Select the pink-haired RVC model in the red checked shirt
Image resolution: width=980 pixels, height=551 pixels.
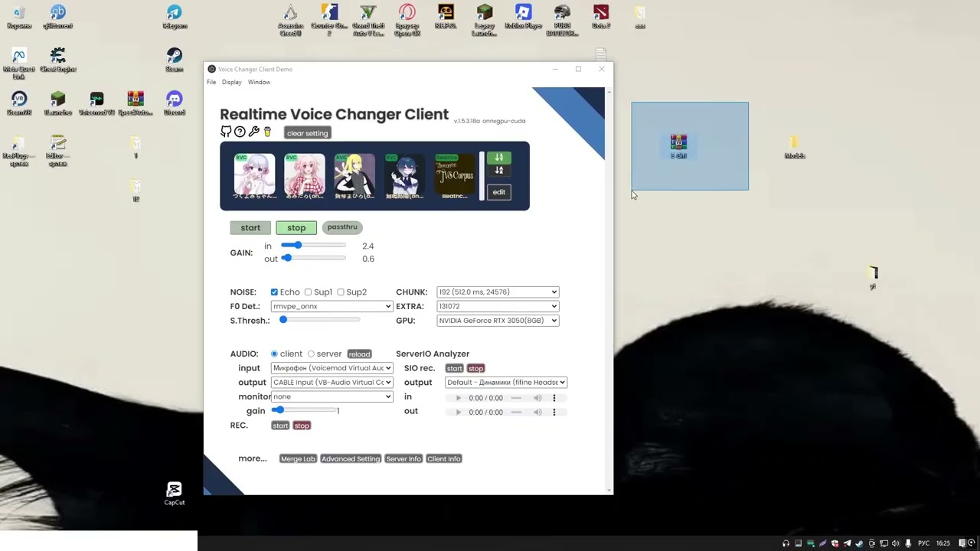click(304, 176)
